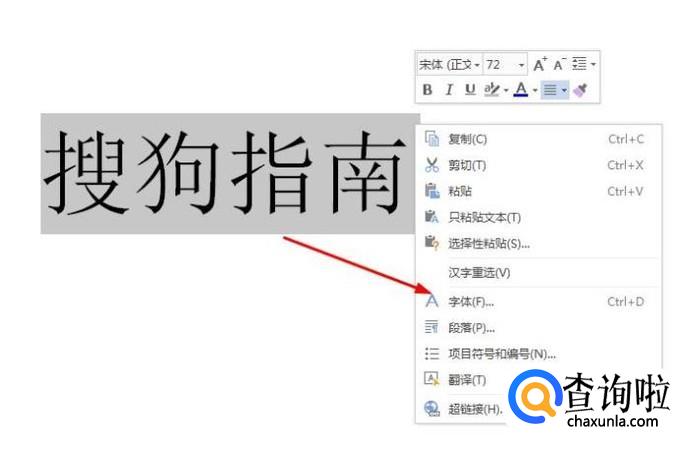Click the paragraph icon beside 段落(P)
Screen dimensions: 682x452
point(431,327)
